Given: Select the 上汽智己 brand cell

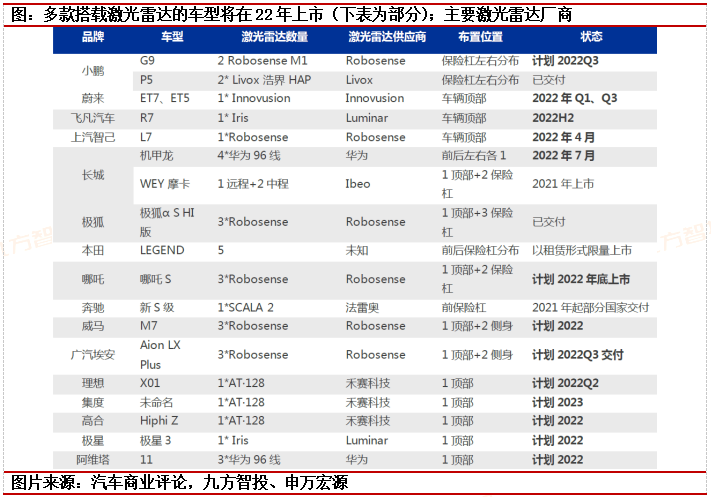Looking at the screenshot, I should pyautogui.click(x=93, y=137).
